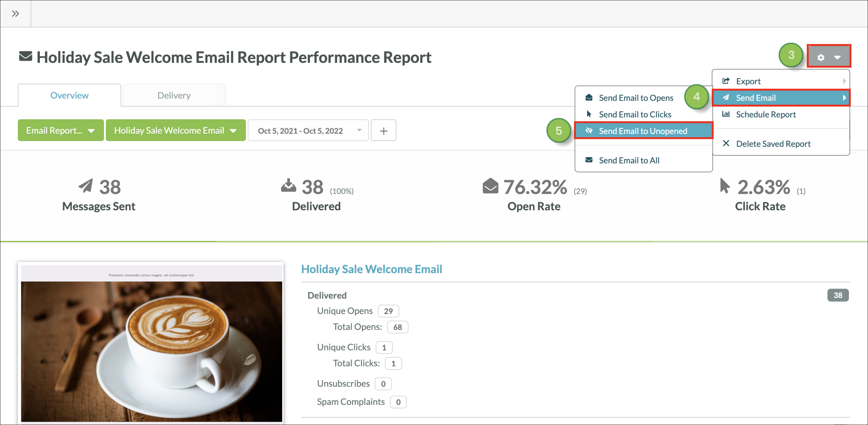
Task: Click the crossed-eye icon by Send Email to Unopened
Action: (589, 130)
